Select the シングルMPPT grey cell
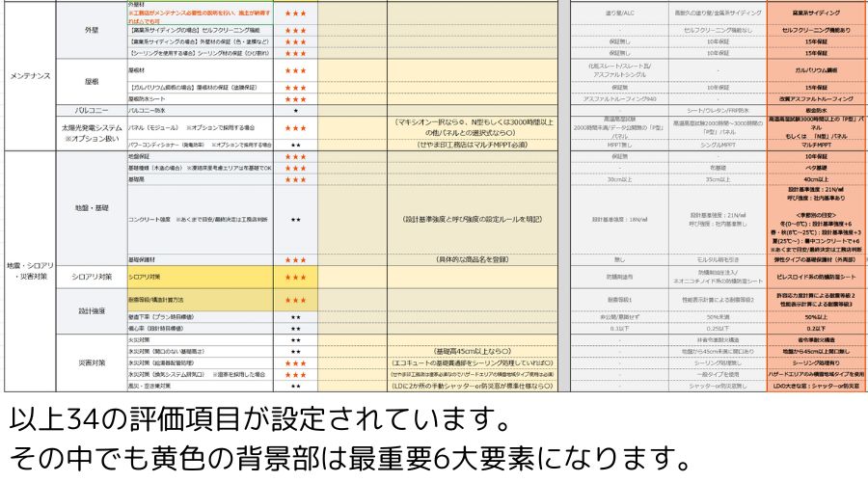The height and width of the screenshot is (482, 868). pos(718,145)
